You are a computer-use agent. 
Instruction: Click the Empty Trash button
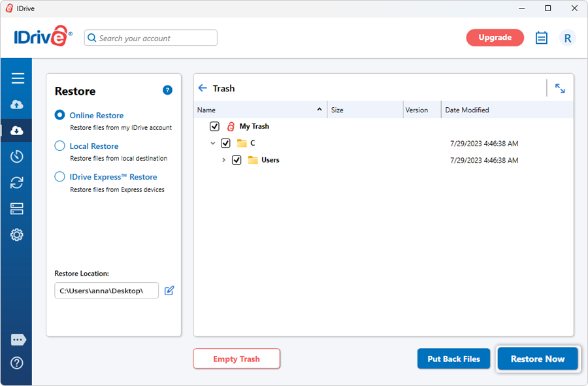(237, 359)
